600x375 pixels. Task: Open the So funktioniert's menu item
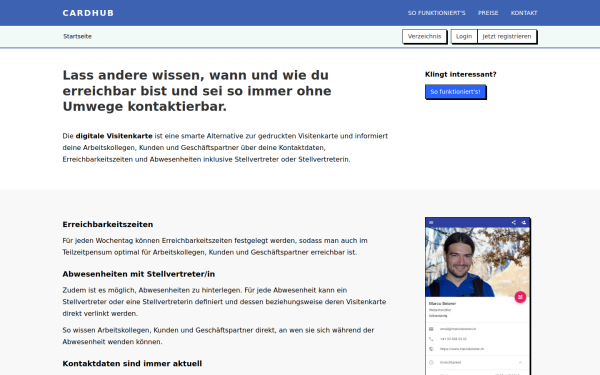[436, 13]
